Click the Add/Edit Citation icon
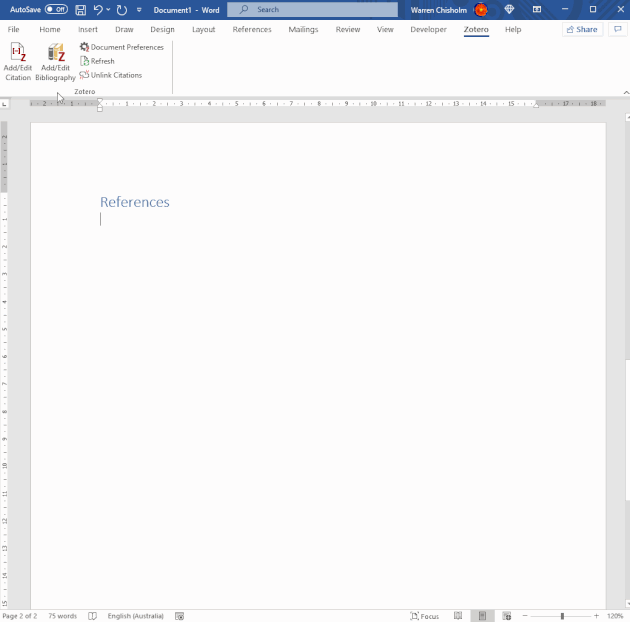 click(x=18, y=61)
